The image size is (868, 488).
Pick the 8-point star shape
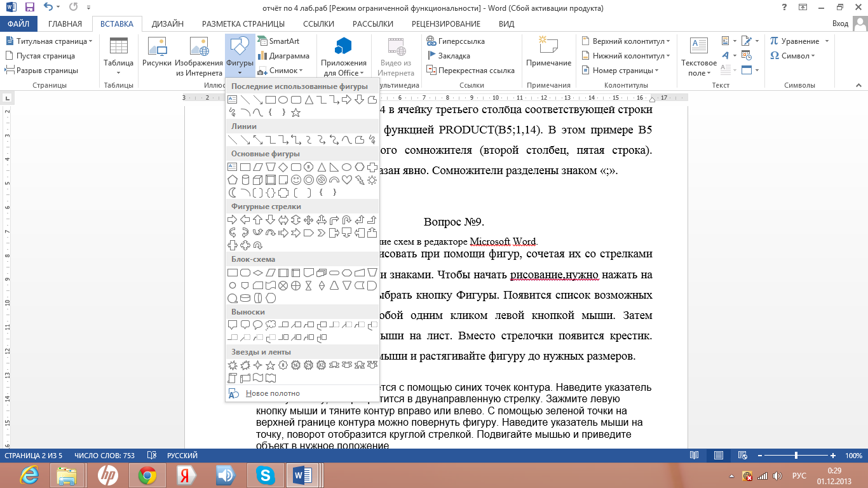(x=283, y=365)
